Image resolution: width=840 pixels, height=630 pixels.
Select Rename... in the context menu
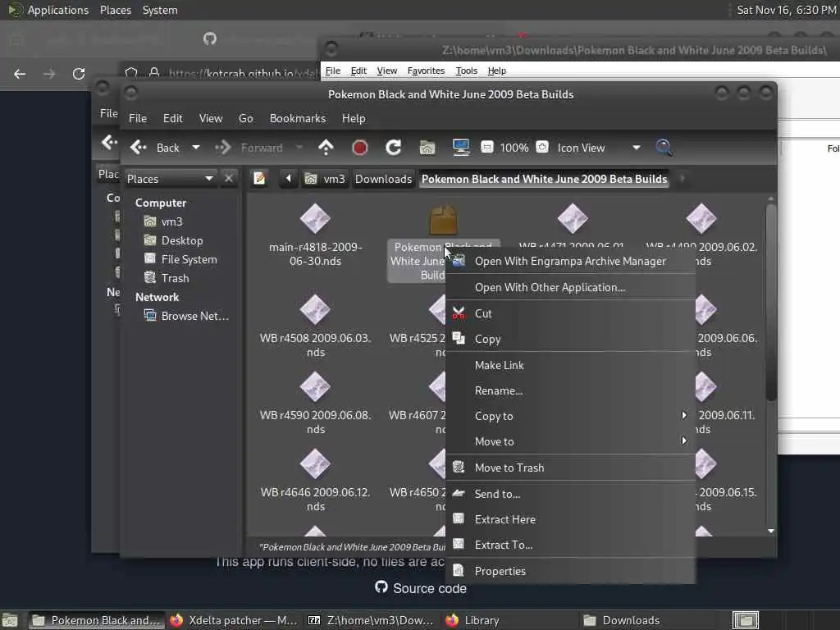(x=571, y=390)
